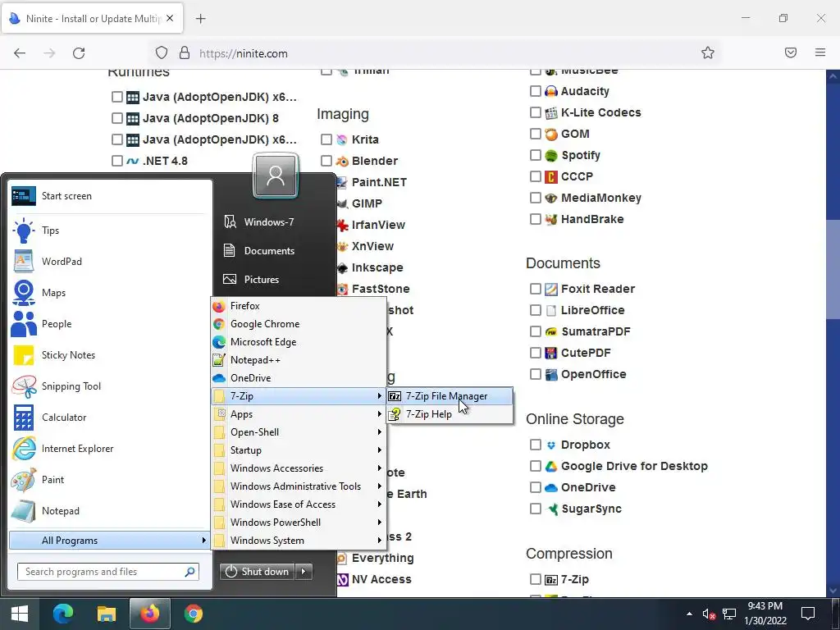Check the Audacity checkbox
Screen dimensions: 840x630
pyautogui.click(x=535, y=91)
